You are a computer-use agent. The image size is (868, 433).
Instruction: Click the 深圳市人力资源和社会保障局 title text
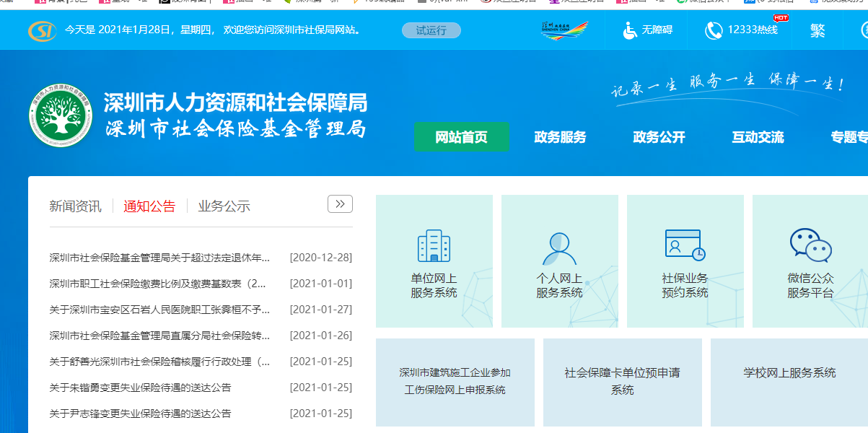coord(236,102)
